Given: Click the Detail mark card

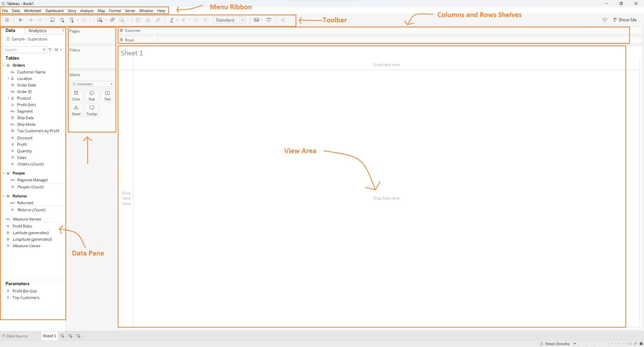Looking at the screenshot, I should 76,110.
